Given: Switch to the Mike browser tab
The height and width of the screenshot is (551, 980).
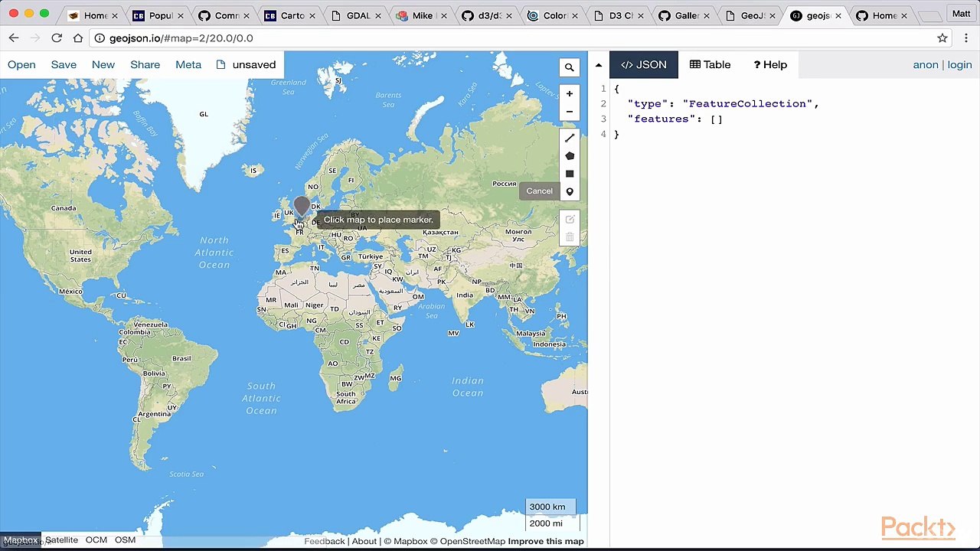Looking at the screenshot, I should point(423,15).
